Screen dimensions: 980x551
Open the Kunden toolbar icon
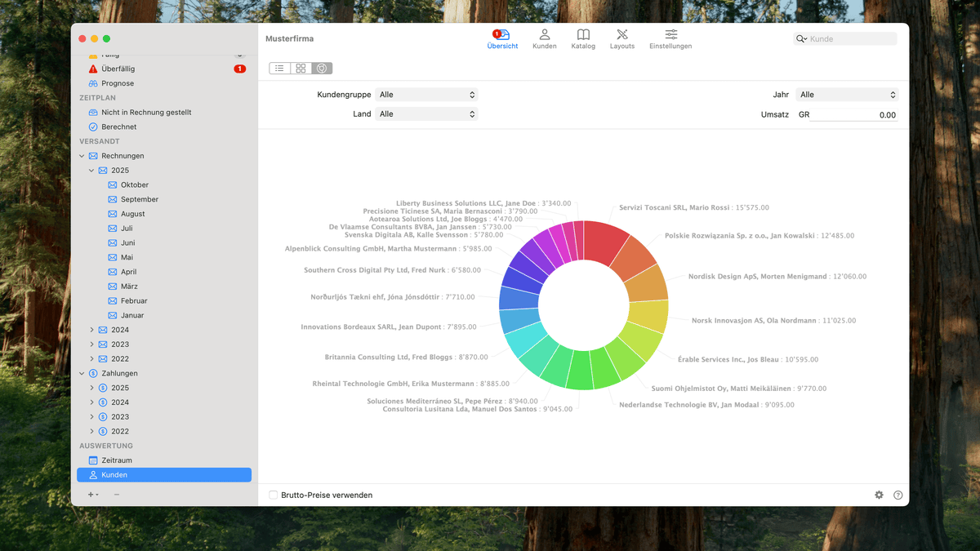[544, 38]
